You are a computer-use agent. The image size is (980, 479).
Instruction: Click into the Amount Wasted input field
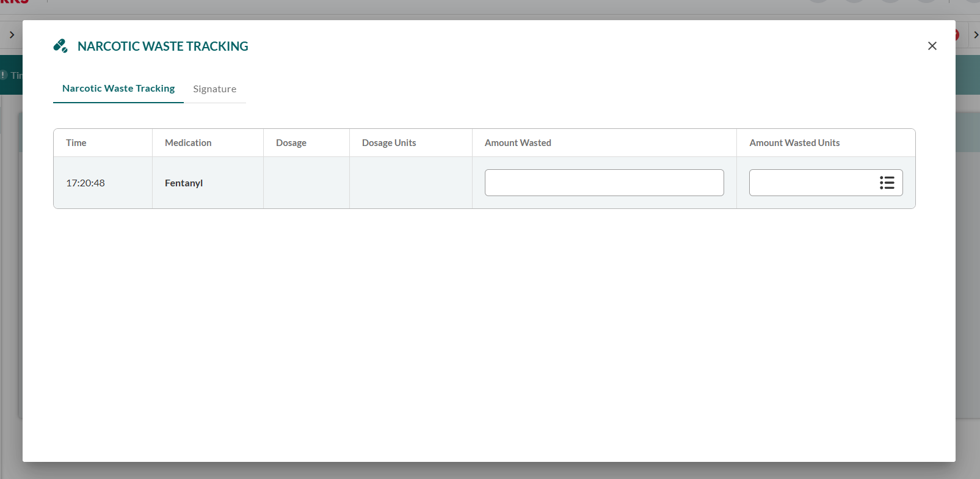tap(604, 183)
